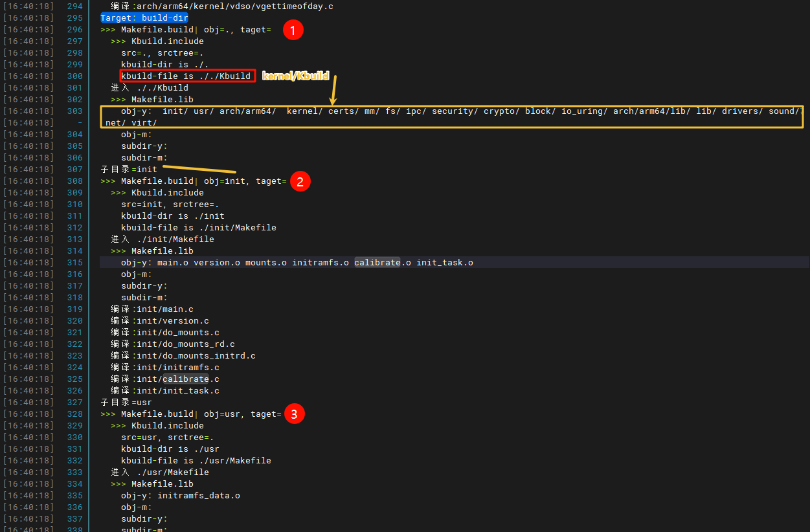Screen dimensions: 810x532
Task: Click the wrapped-line dash marker below 303
Action: click(80, 123)
